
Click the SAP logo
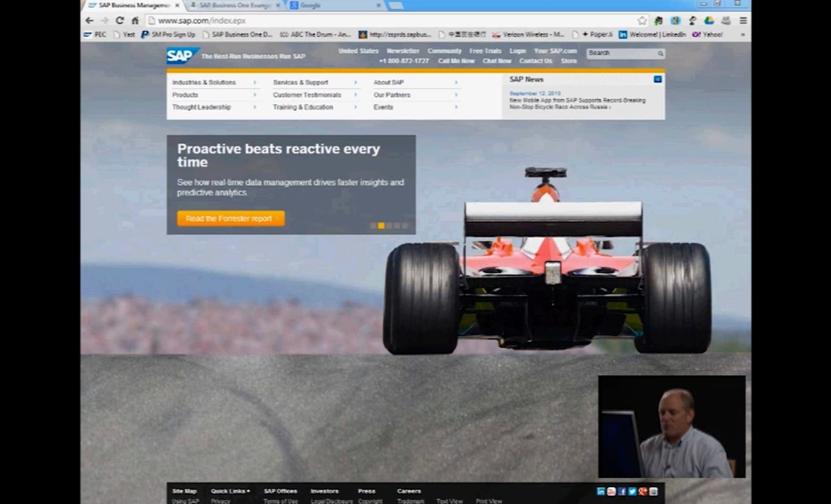[x=182, y=55]
